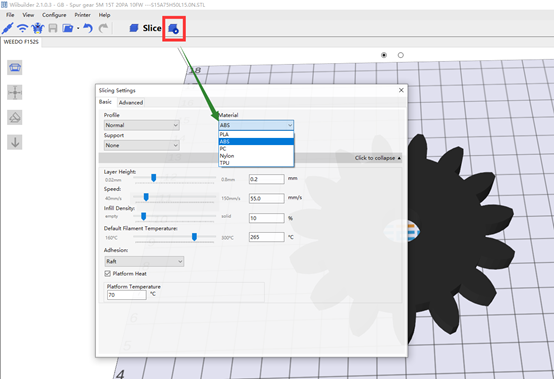Click the move model crosshair tool

click(15, 93)
